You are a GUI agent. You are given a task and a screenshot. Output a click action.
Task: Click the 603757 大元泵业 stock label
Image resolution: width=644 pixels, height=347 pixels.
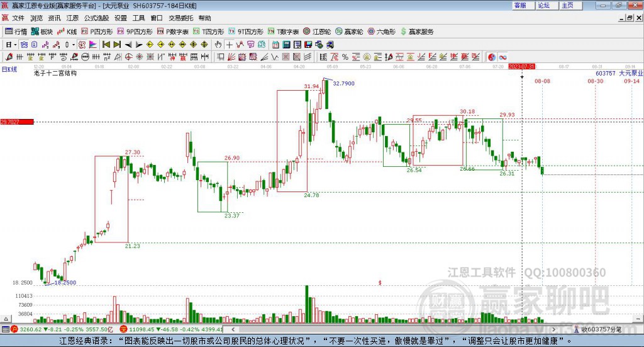619,73
